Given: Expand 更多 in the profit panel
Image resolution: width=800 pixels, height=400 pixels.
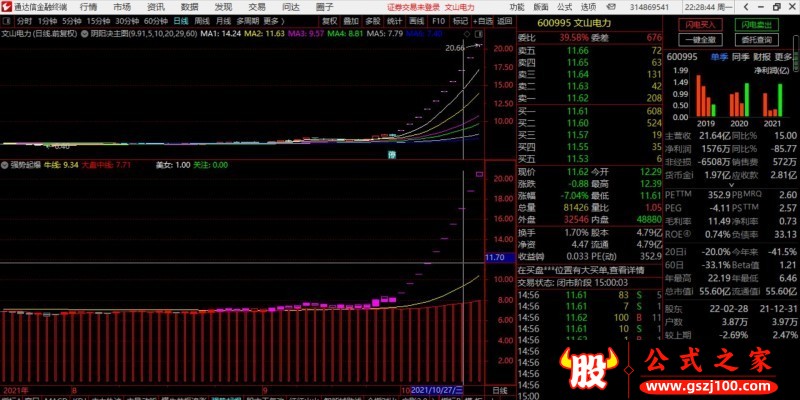Looking at the screenshot, I should pos(784,57).
